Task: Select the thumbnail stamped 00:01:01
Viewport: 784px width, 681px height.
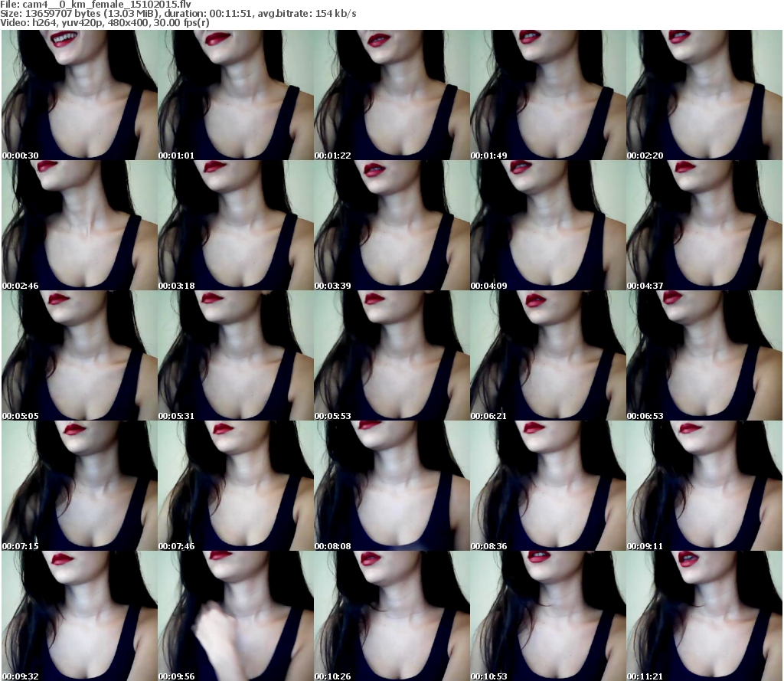Action: coord(236,95)
